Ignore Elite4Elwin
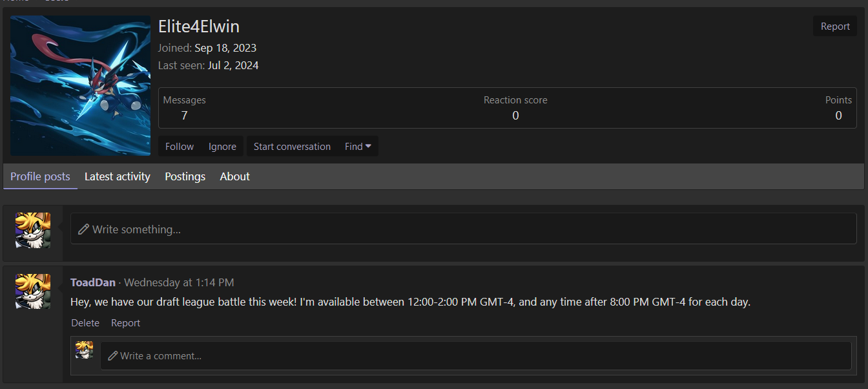 (222, 146)
